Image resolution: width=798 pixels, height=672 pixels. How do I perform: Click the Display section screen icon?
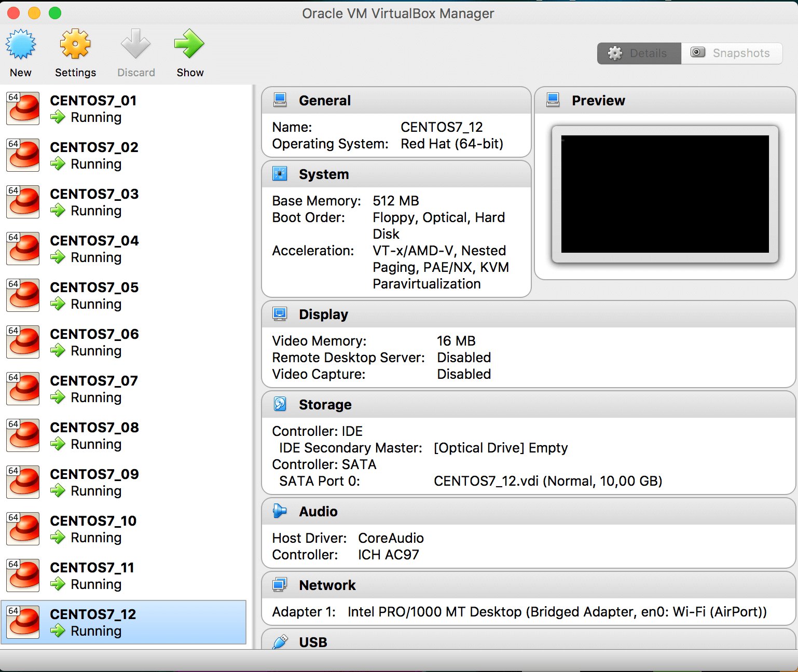point(280,314)
